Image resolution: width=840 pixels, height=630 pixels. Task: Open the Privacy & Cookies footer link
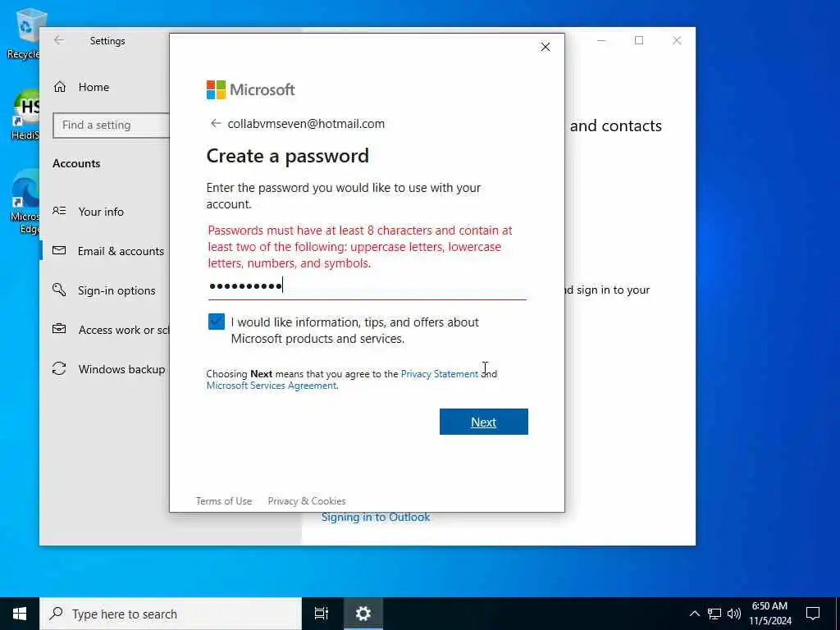(x=307, y=501)
